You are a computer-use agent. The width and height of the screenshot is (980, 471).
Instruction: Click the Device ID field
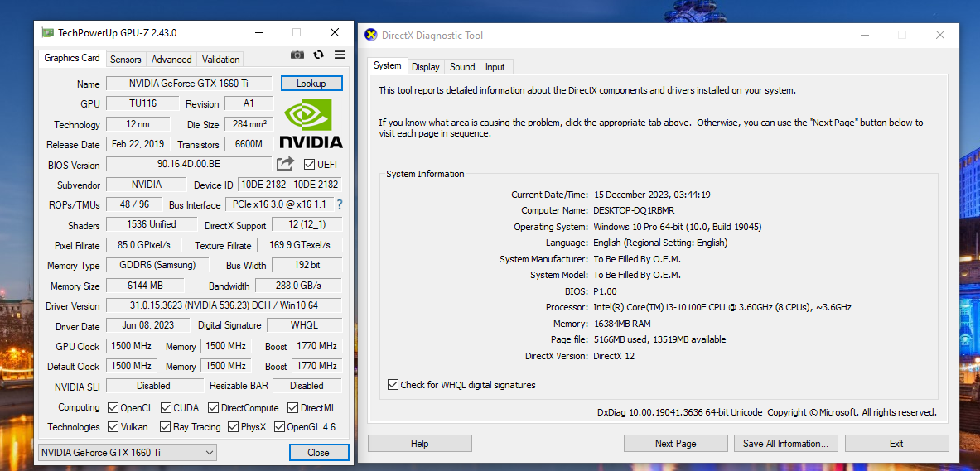tap(289, 185)
